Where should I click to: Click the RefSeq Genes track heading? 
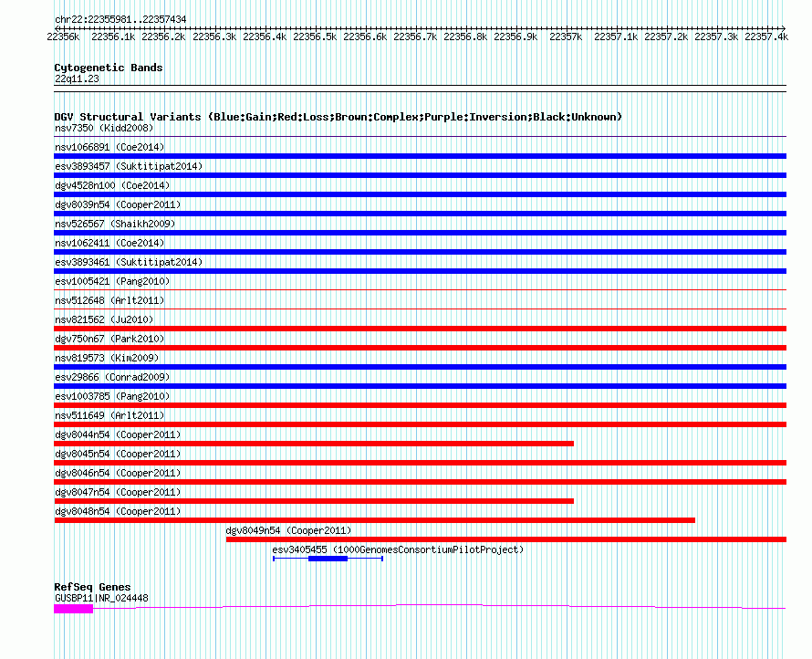coord(92,587)
